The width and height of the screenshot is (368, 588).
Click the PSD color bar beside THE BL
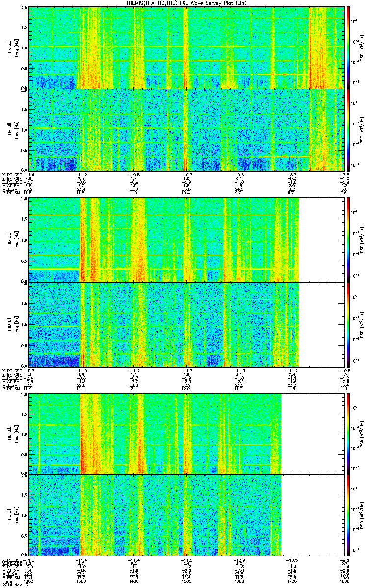(349, 434)
